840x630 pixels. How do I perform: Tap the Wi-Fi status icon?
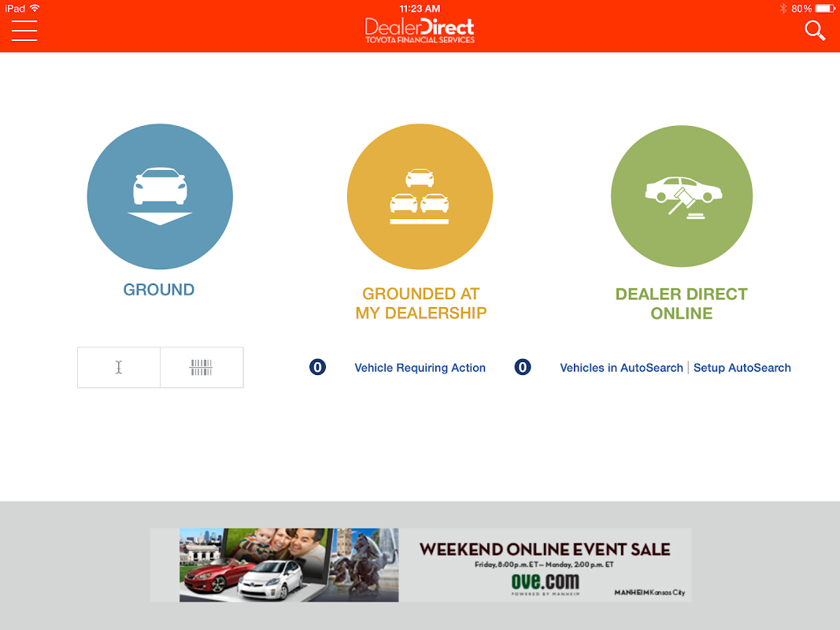coord(35,8)
